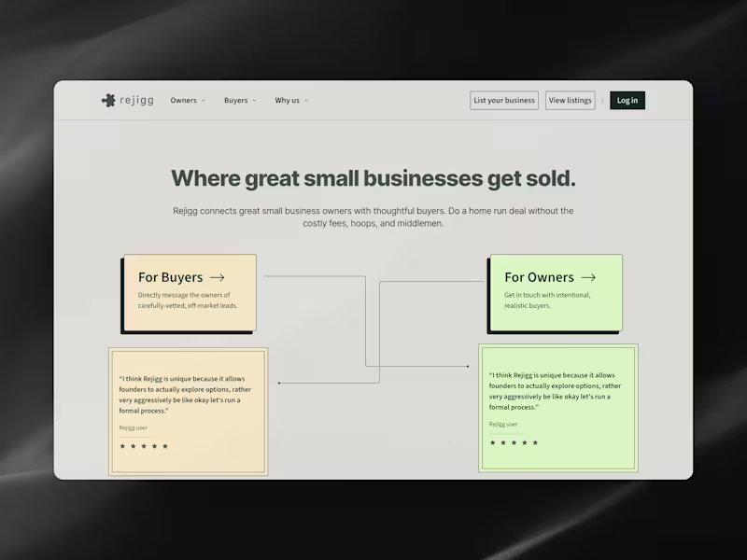747x560 pixels.
Task: Expand the chevron next to Owners
Action: pos(204,101)
